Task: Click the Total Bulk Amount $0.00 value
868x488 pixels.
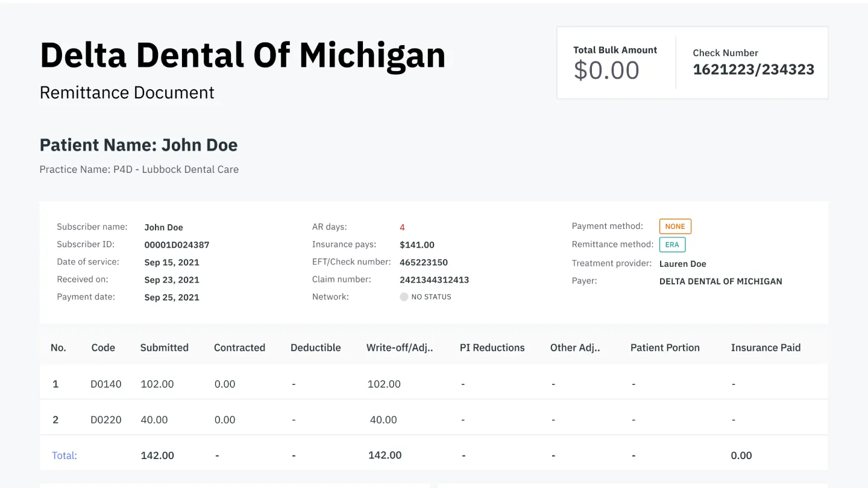Action: tap(606, 70)
